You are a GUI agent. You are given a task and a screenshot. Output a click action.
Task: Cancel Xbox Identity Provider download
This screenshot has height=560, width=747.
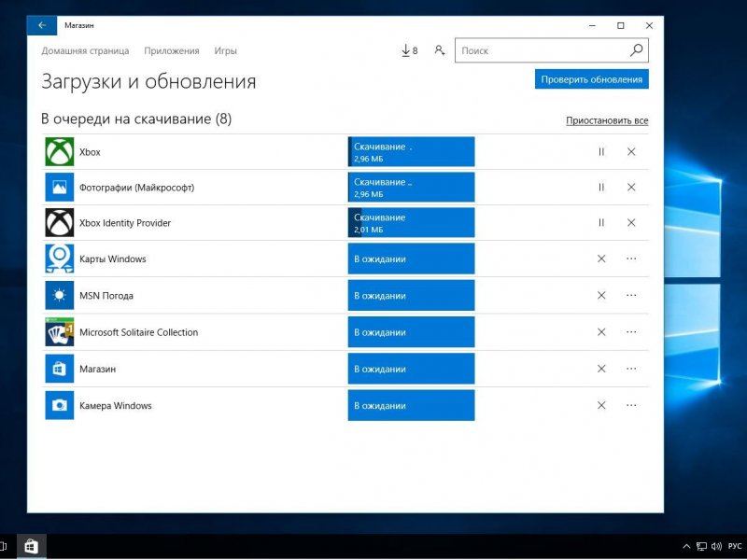point(631,222)
